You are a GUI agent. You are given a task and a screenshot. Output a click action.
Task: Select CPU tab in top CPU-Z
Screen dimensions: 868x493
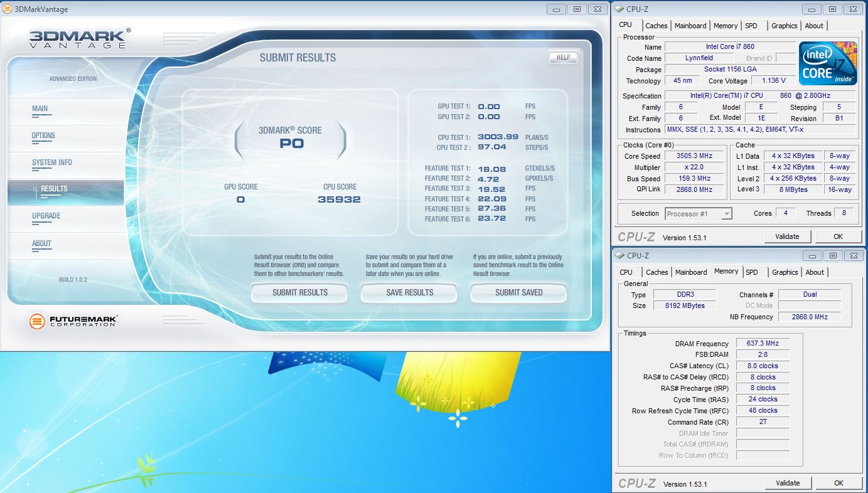[x=626, y=24]
